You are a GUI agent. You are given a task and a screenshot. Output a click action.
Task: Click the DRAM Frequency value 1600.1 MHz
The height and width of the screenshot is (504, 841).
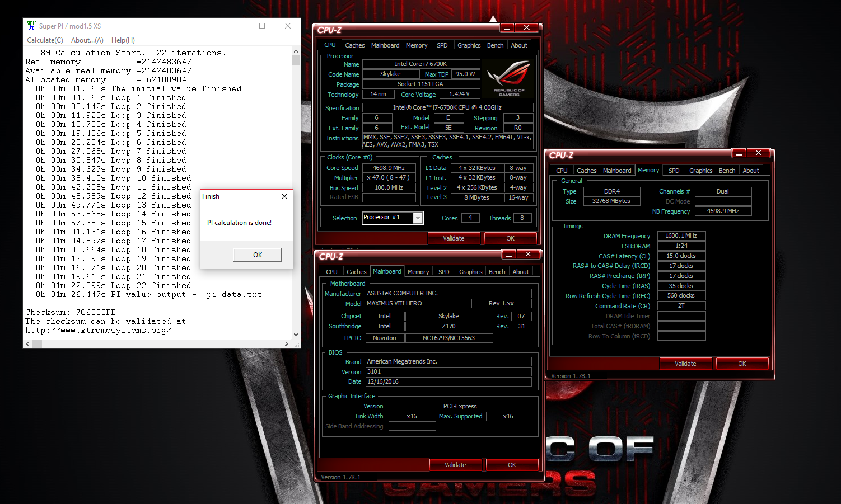681,236
